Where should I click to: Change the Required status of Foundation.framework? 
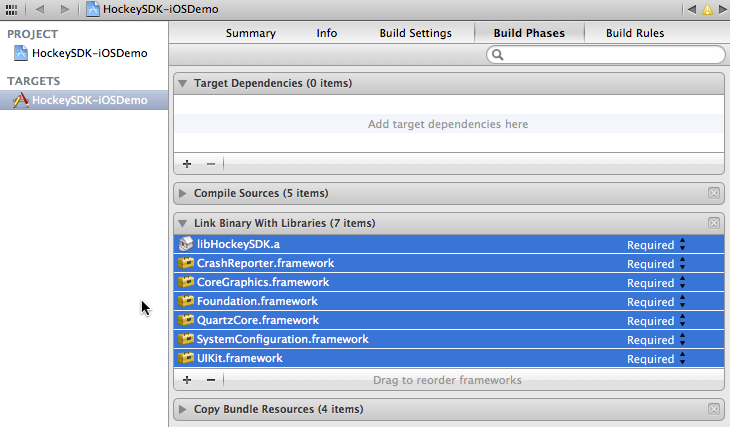(x=656, y=302)
